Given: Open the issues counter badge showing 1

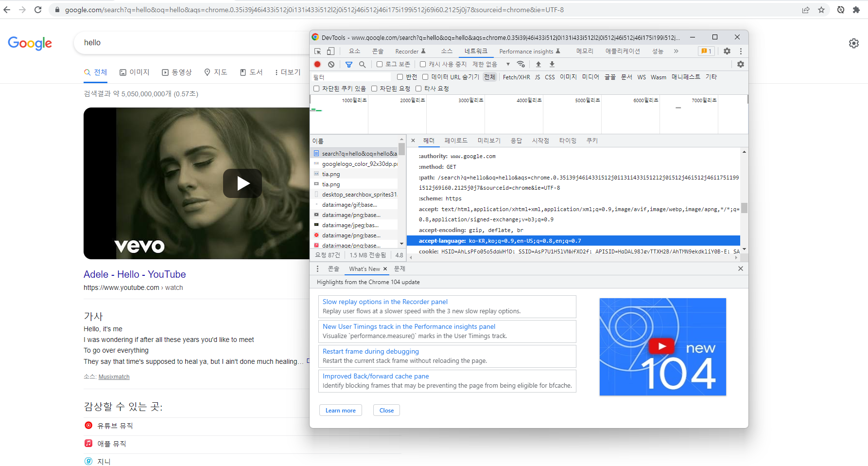Looking at the screenshot, I should point(706,51).
